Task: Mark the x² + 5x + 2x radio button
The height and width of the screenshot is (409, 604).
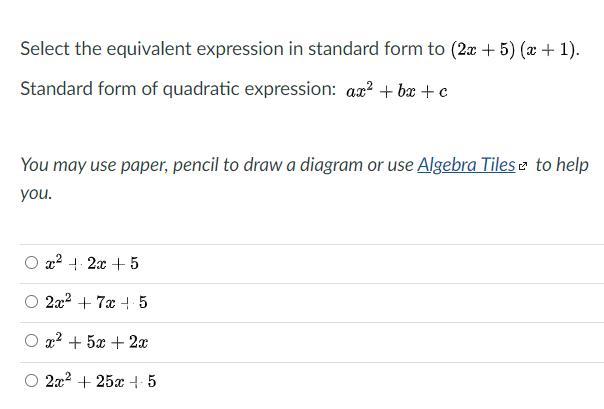Action: (32, 340)
